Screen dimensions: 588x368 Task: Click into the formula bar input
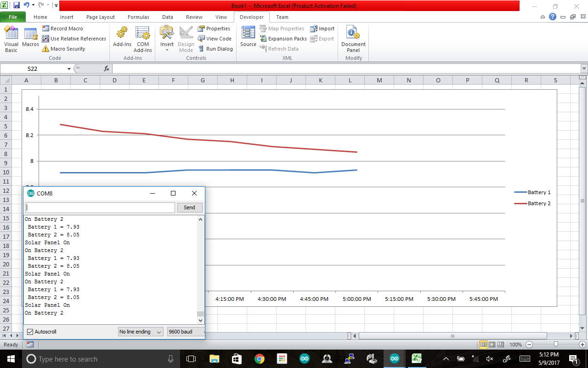coord(346,69)
